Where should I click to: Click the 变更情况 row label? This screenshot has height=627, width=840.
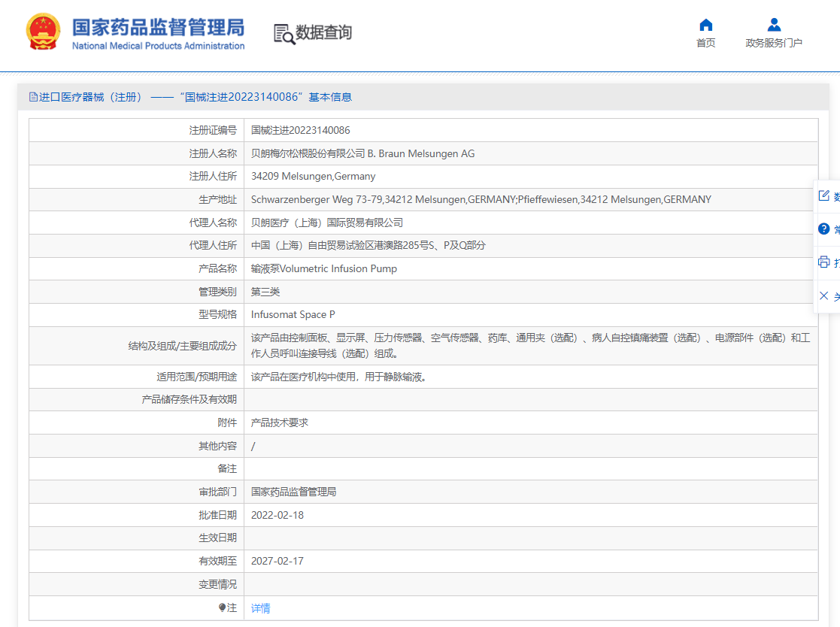tap(217, 584)
